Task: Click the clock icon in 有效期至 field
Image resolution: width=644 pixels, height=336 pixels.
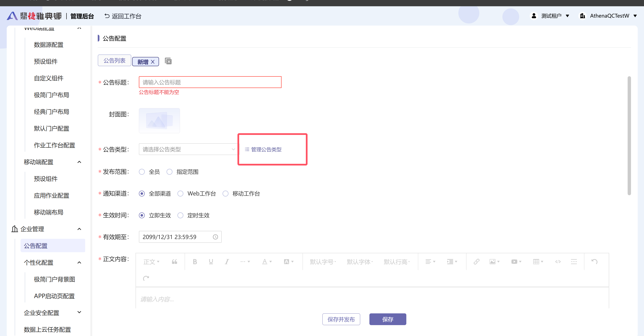Action: pyautogui.click(x=215, y=237)
